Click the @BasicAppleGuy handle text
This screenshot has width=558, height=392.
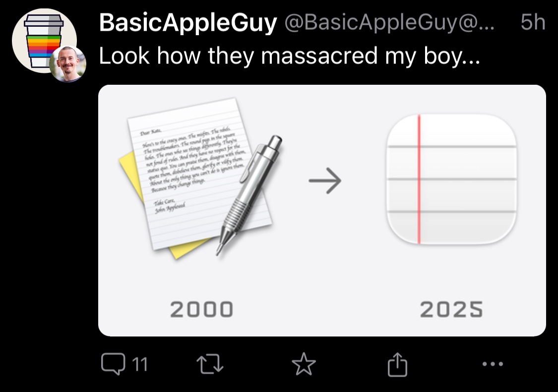coord(388,23)
